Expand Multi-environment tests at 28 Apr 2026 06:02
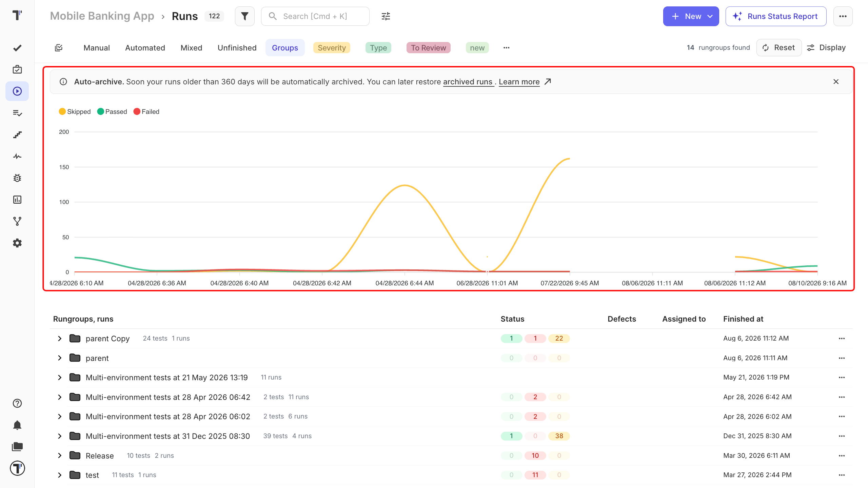 click(60, 416)
